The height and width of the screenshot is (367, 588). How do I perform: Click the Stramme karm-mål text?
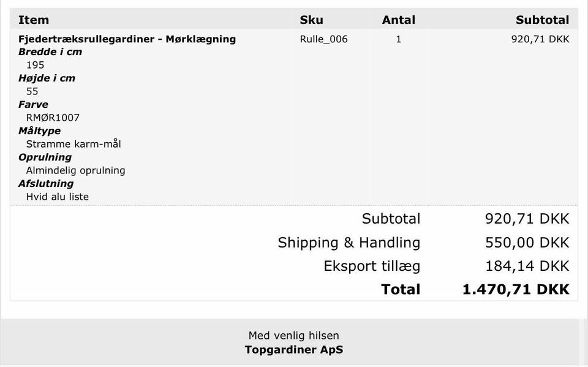pos(73,144)
